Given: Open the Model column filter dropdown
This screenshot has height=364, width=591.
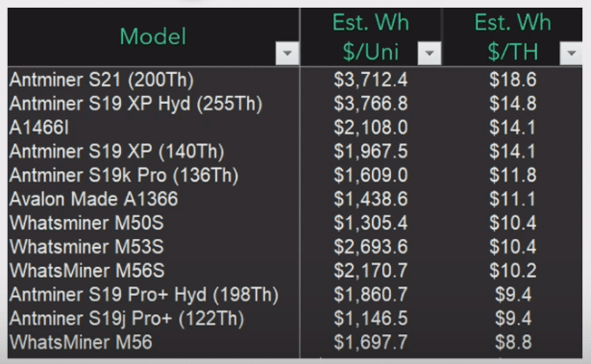Looking at the screenshot, I should [287, 53].
